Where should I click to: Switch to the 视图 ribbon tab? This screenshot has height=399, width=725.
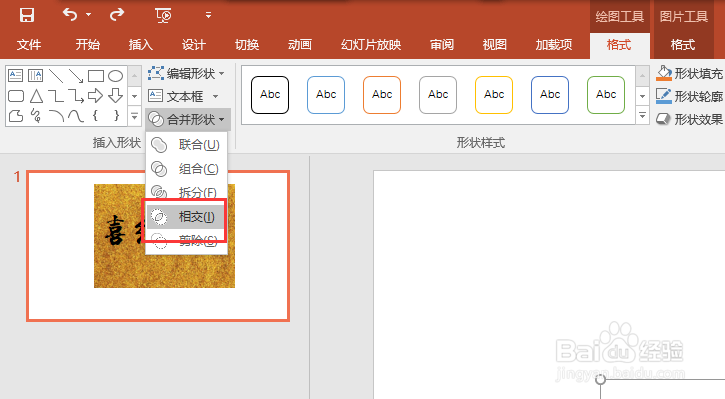click(x=495, y=44)
